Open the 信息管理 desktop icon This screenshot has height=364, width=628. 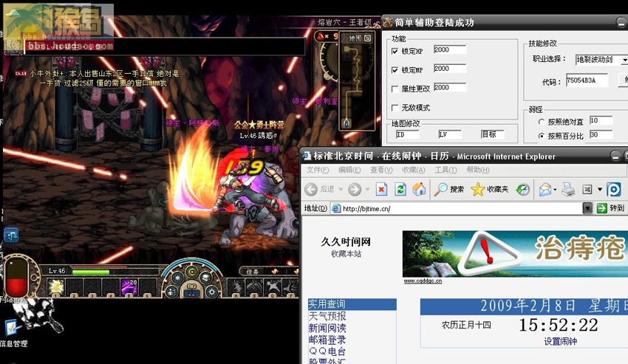(x=13, y=333)
